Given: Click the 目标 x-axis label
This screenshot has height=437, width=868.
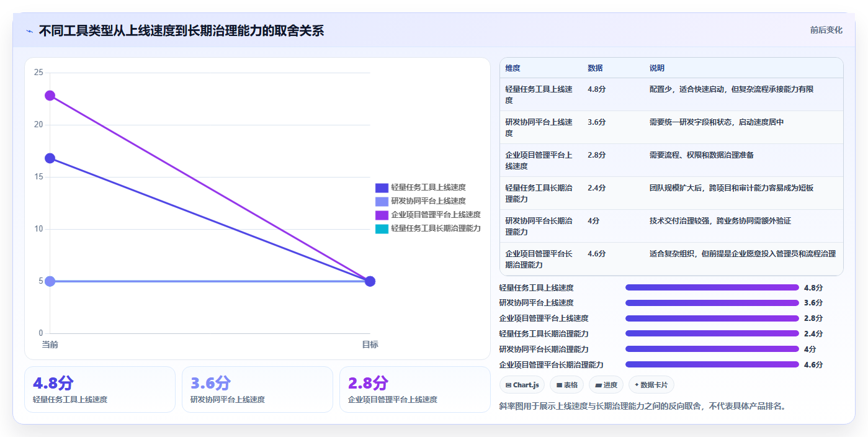Looking at the screenshot, I should coord(370,345).
